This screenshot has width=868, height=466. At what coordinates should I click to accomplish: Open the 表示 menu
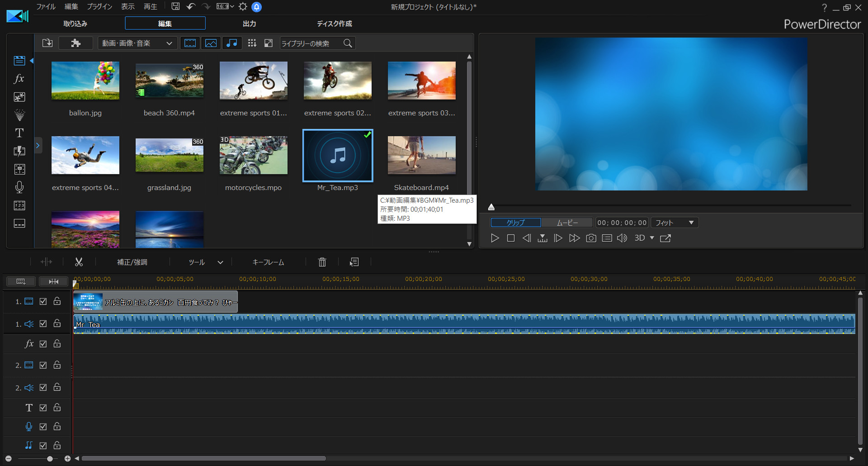coord(128,6)
